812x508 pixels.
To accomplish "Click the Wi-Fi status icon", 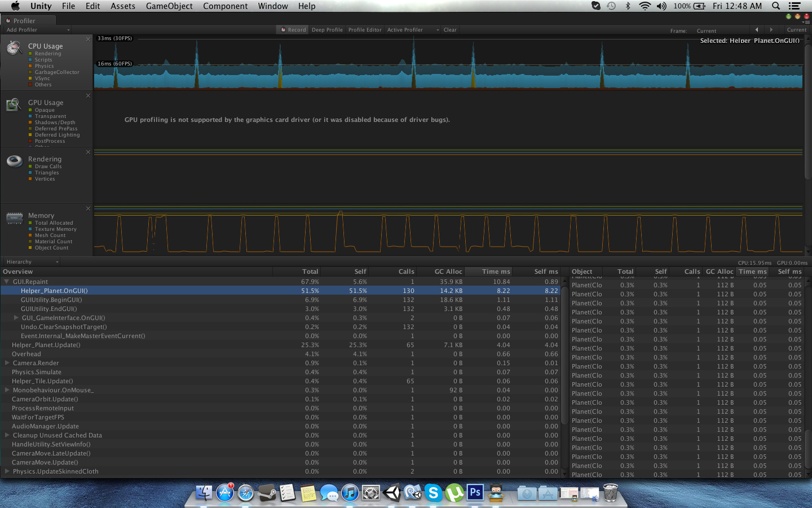I will [645, 6].
